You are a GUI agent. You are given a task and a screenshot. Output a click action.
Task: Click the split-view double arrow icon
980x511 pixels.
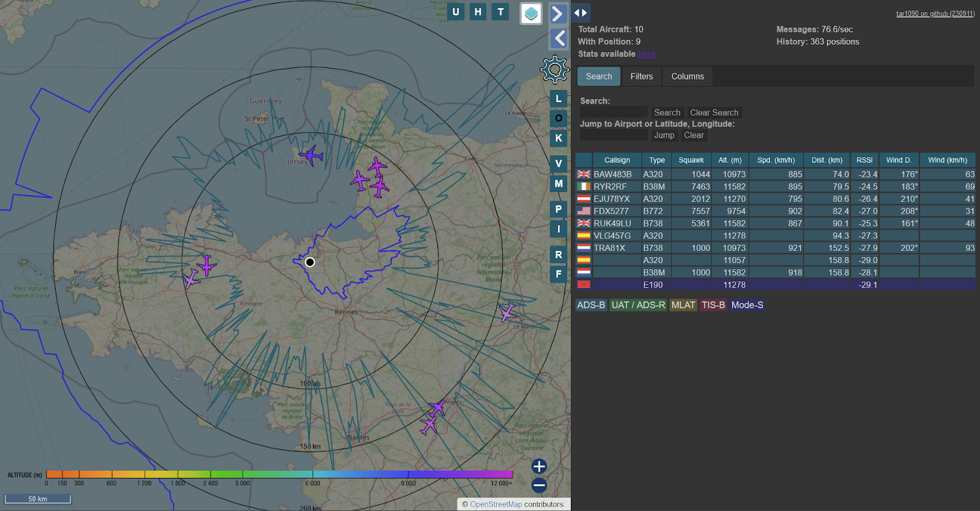580,13
